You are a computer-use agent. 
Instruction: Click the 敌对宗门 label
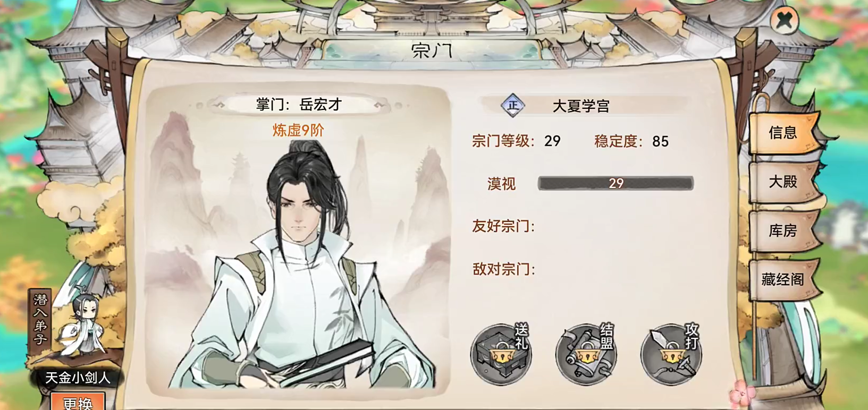point(503,269)
